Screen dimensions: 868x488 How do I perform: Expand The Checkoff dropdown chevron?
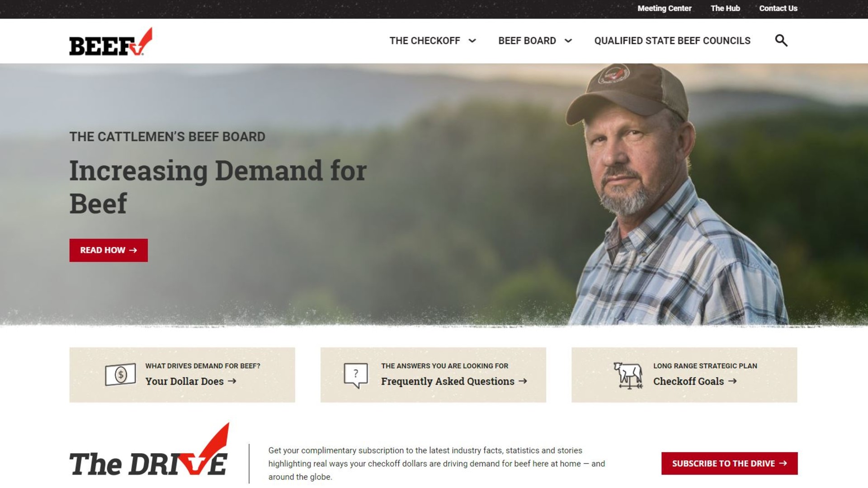[472, 41]
